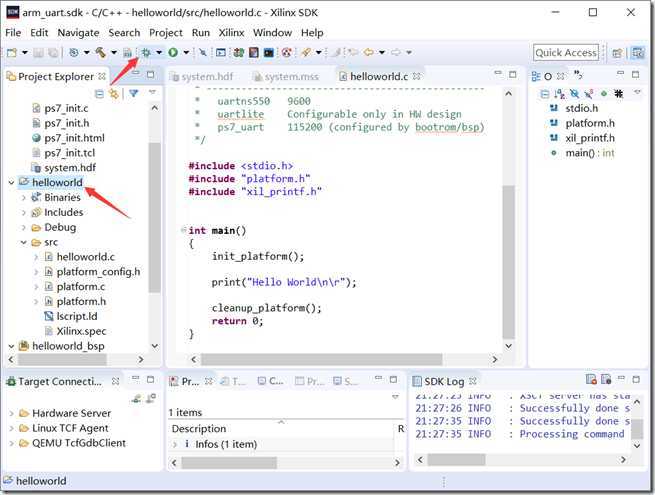
Task: Switch to C/C++ perspective icon
Action: 637,53
